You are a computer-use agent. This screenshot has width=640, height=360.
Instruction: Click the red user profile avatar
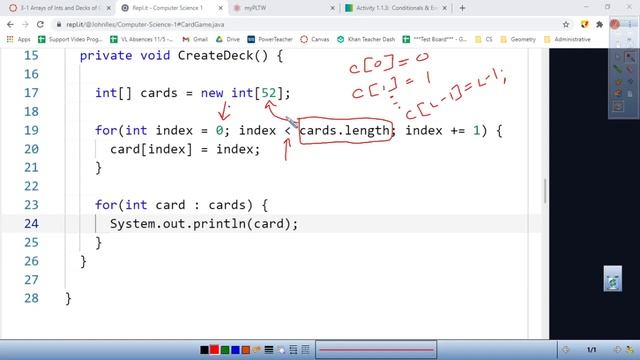pos(615,24)
